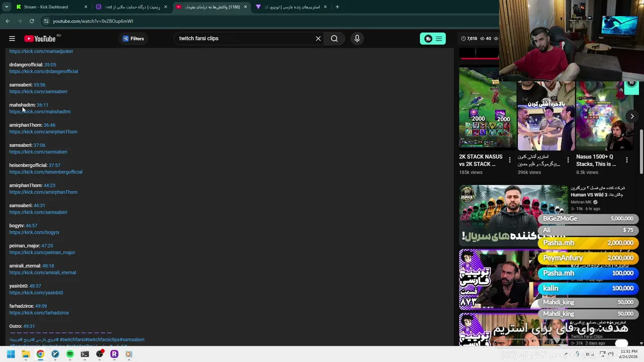Jump to timestamp 36:11
Image resolution: width=644 pixels, height=362 pixels.
tap(42, 105)
